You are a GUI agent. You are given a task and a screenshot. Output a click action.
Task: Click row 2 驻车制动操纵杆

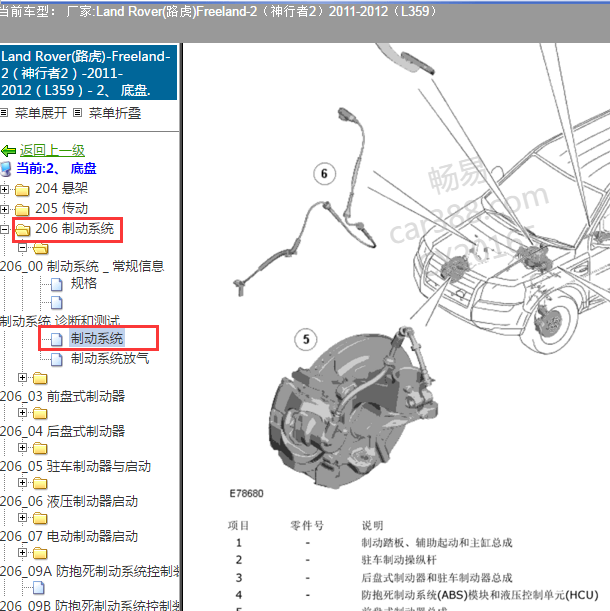point(399,560)
